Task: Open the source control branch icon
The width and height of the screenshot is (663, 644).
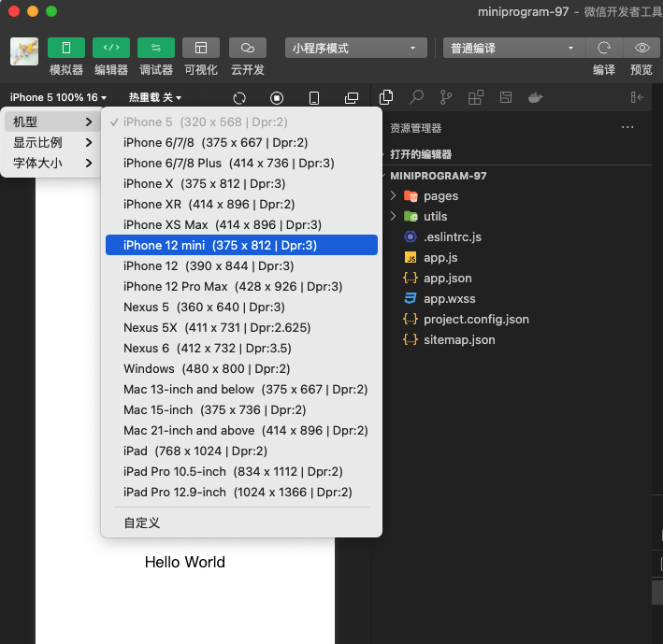Action: [446, 97]
